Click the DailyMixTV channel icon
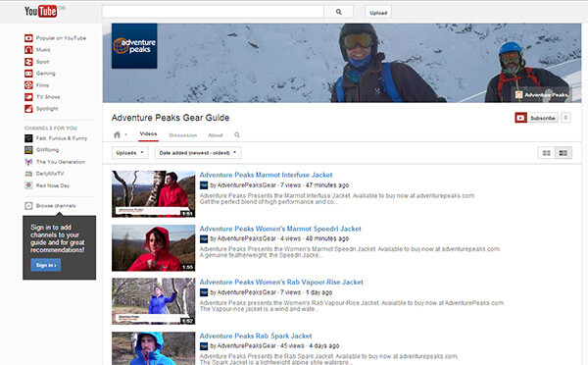This screenshot has width=588, height=365. pyautogui.click(x=28, y=174)
